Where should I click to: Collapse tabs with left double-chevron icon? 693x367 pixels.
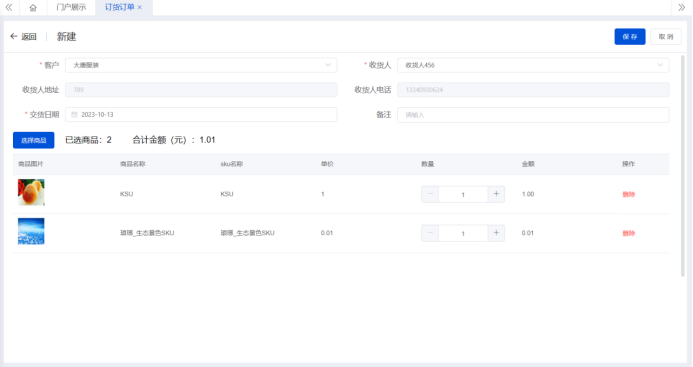[9, 8]
